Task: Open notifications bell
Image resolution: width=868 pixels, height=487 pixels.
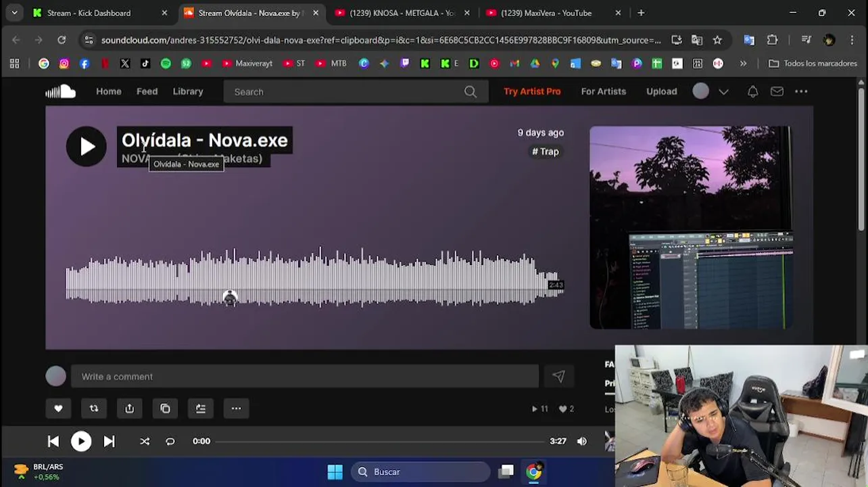Action: (752, 91)
